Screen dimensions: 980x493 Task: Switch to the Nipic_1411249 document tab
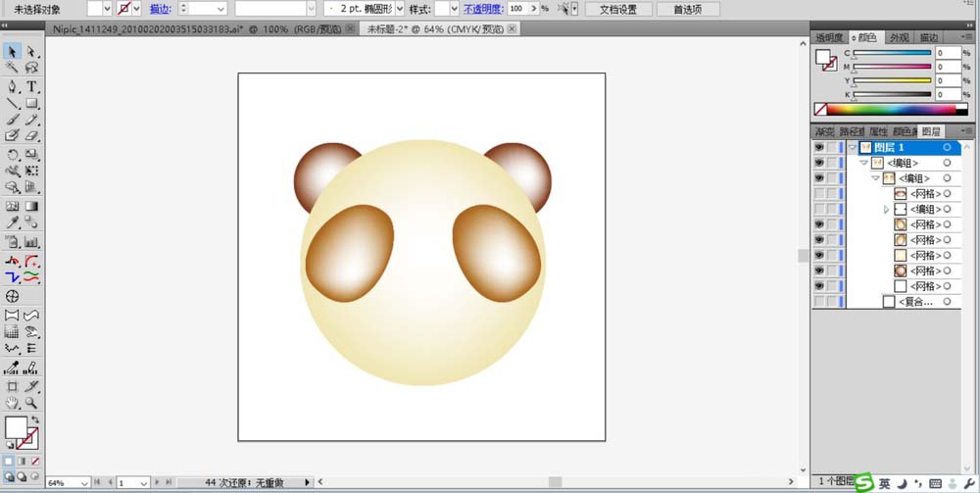(x=199, y=28)
